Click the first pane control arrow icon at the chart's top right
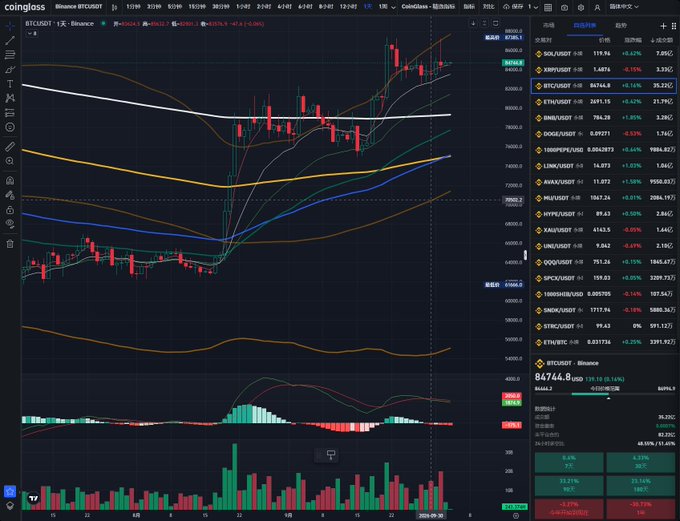The image size is (680, 521). pyautogui.click(x=473, y=23)
